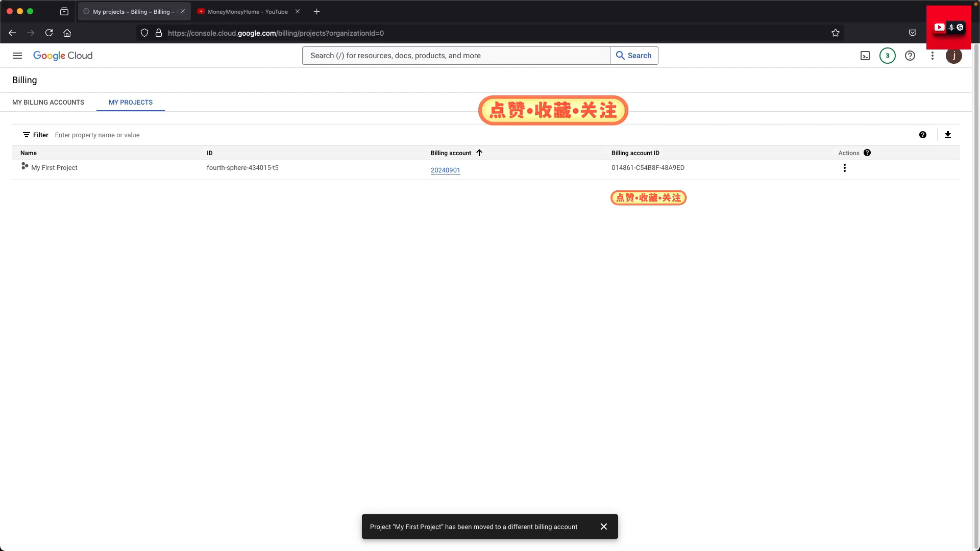Bookmark this page with star icon

836,33
